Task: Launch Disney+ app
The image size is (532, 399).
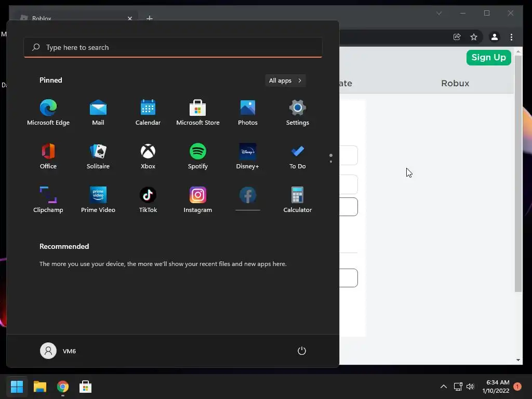Action: (x=248, y=156)
